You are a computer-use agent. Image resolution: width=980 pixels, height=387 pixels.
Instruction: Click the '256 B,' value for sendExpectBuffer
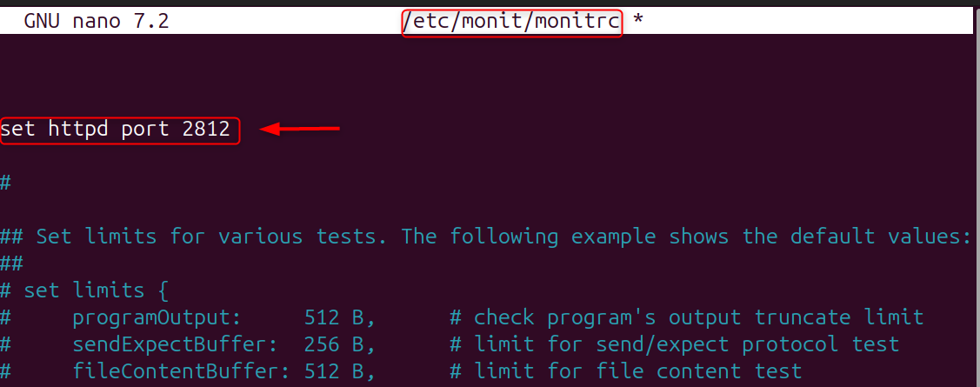point(340,344)
